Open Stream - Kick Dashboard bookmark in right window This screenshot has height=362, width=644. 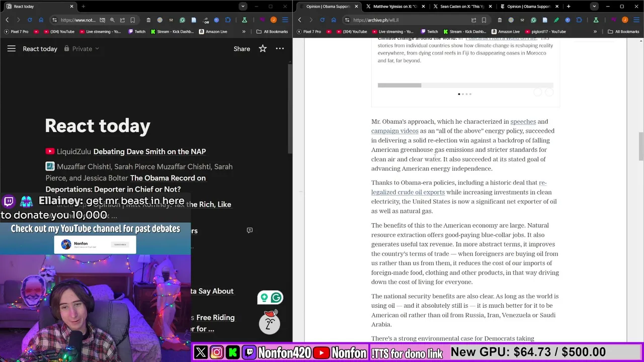pyautogui.click(x=464, y=31)
